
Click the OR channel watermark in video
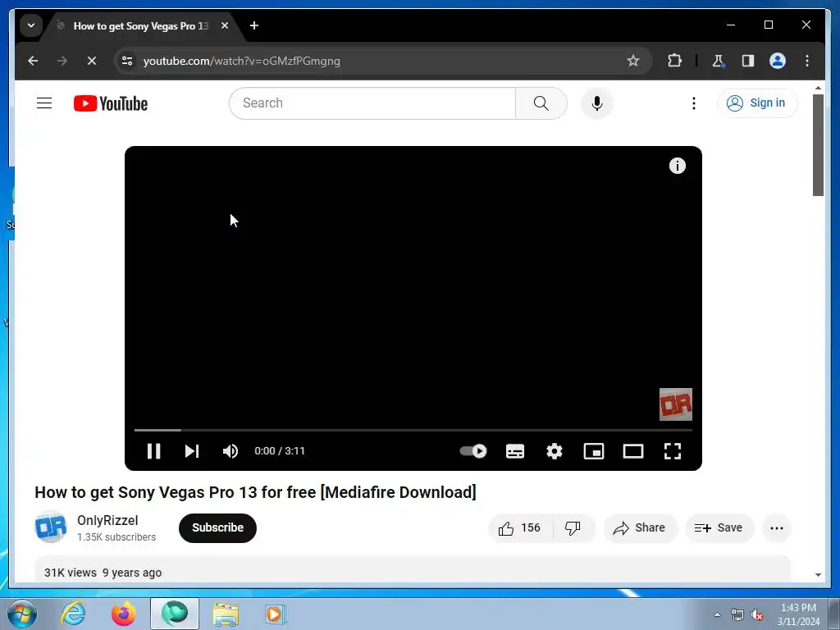676,404
